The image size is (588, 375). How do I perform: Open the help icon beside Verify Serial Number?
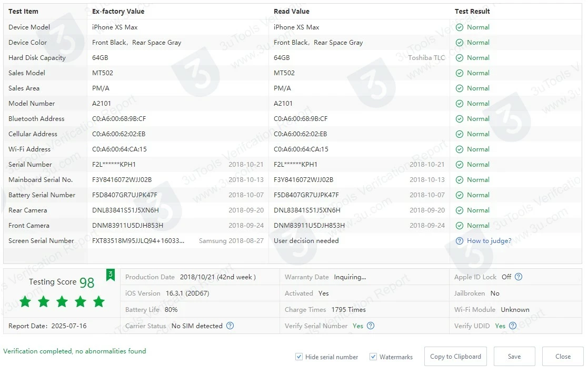(371, 326)
